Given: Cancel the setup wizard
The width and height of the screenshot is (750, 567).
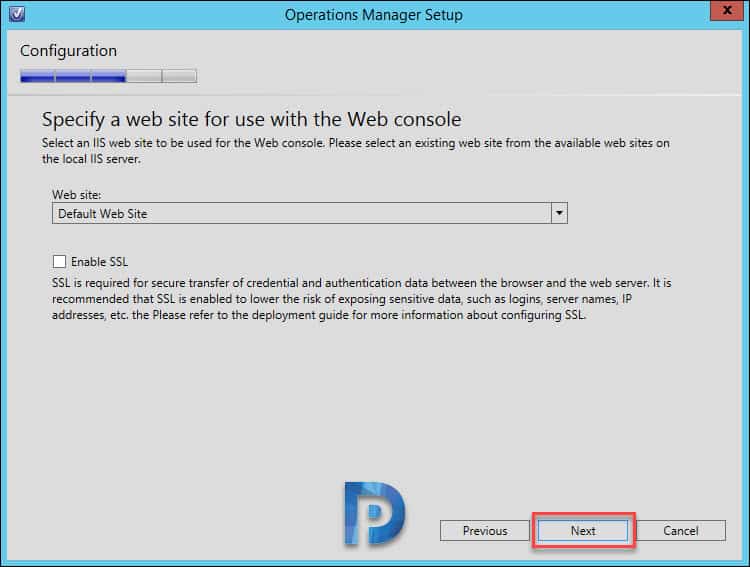Looking at the screenshot, I should [681, 531].
